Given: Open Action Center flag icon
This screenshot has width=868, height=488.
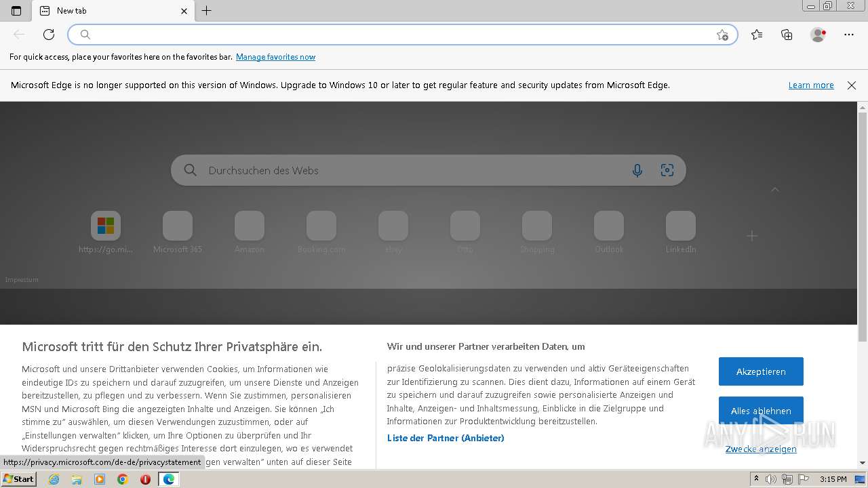Looking at the screenshot, I should (802, 479).
